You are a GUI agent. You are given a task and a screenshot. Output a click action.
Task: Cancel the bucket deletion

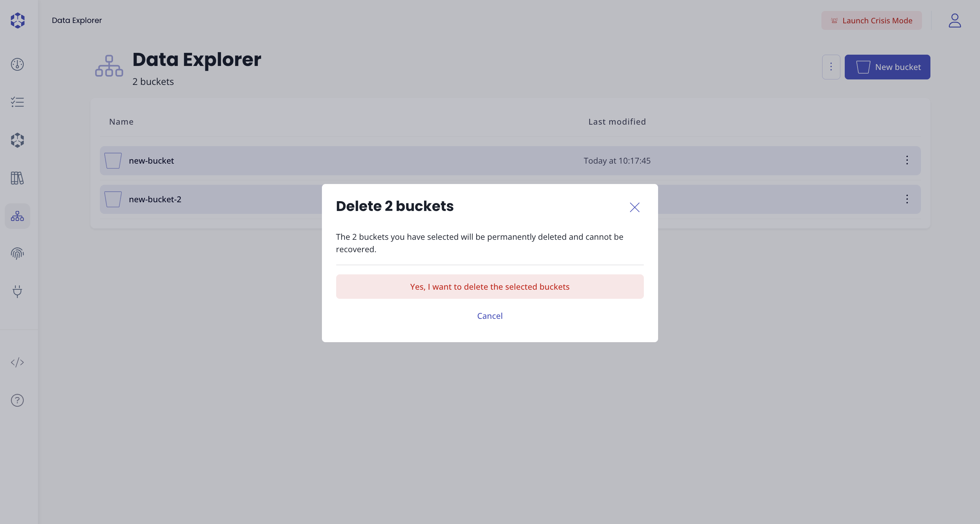click(489, 316)
